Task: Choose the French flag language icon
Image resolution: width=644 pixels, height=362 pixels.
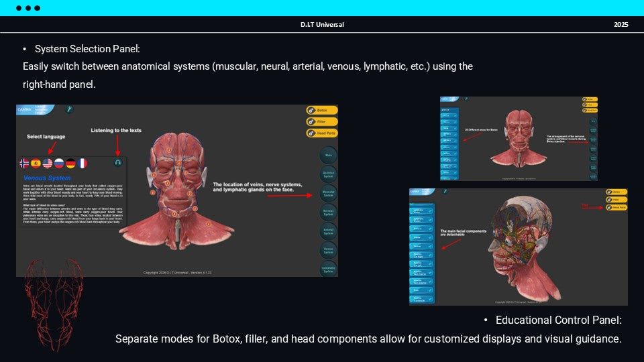Action: [82, 163]
